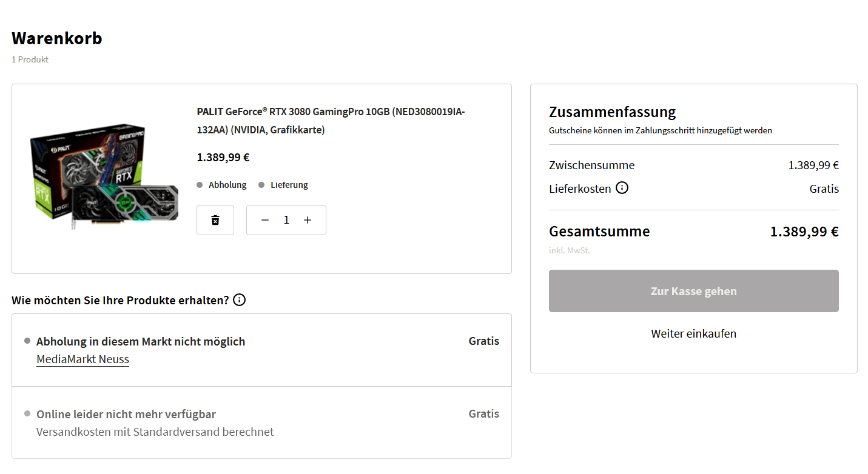The width and height of the screenshot is (868, 474).
Task: Select the Online leider nicht mehr verfügbar option
Action: coord(261,422)
